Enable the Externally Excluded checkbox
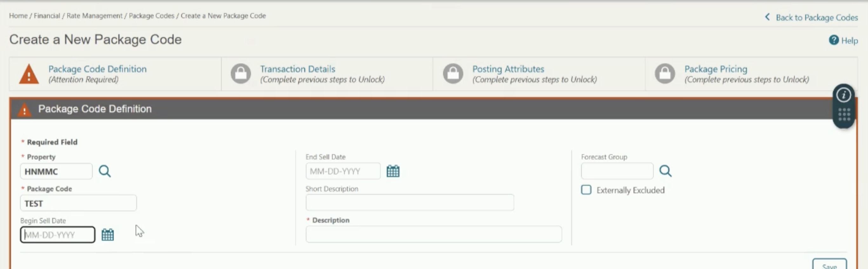 [x=586, y=190]
